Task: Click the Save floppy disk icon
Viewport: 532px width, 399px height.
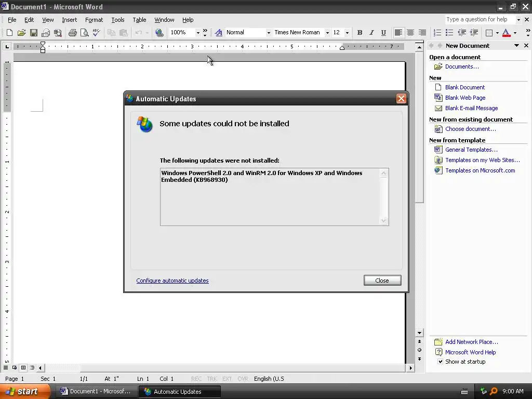Action: pyautogui.click(x=34, y=33)
